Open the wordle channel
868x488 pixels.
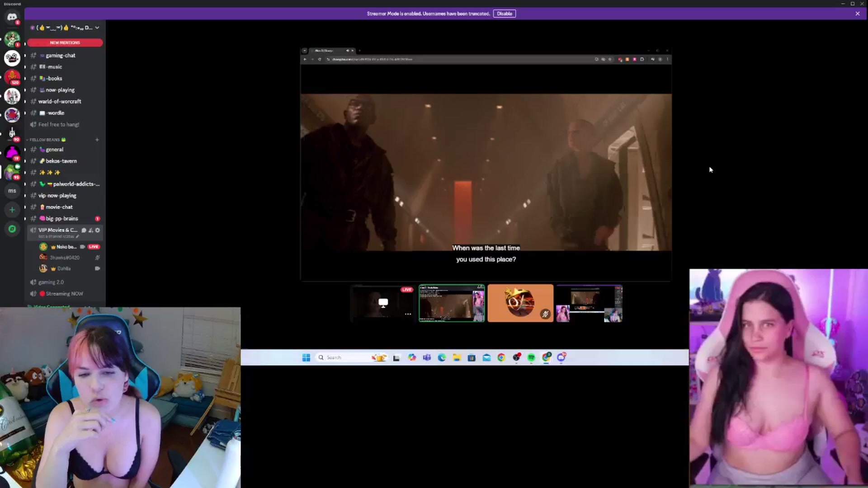65,113
